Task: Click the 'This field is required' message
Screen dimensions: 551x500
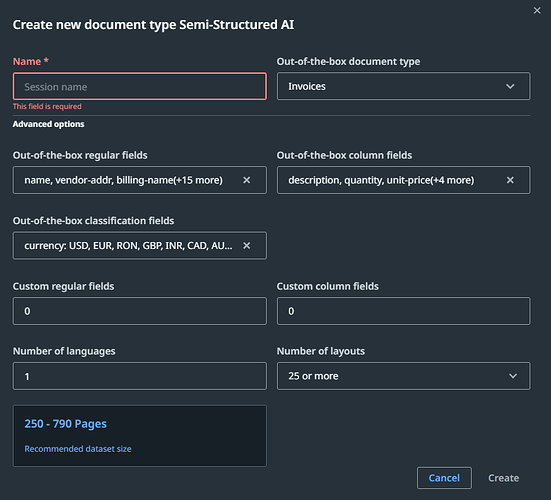Action: coord(47,106)
